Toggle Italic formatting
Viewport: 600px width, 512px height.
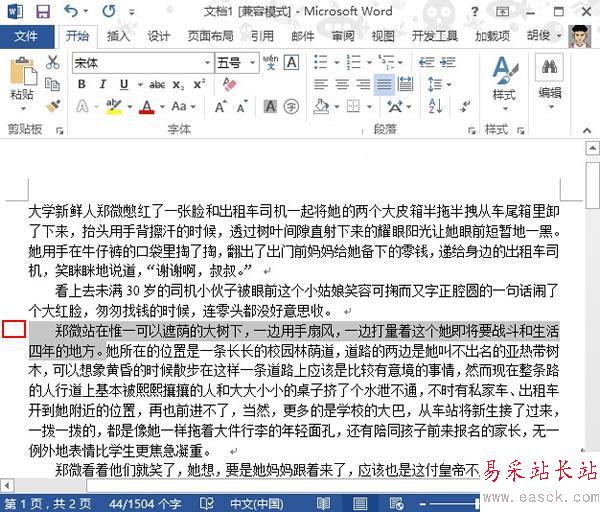pos(103,84)
